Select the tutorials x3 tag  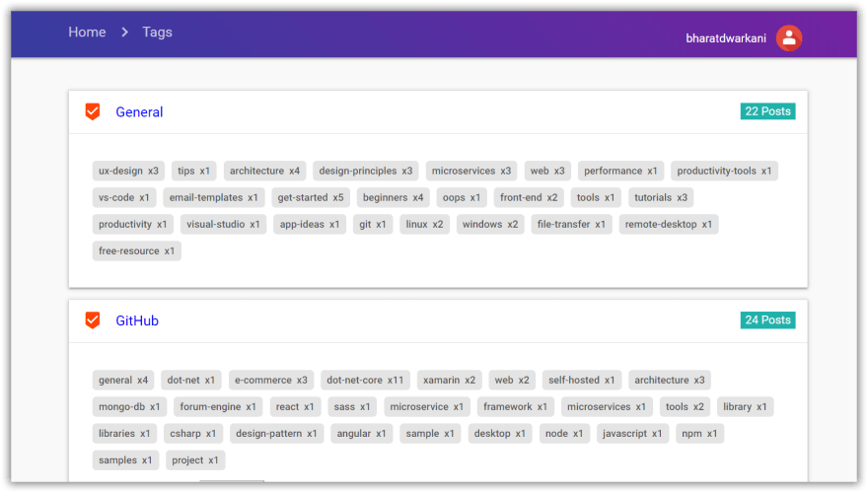(661, 197)
